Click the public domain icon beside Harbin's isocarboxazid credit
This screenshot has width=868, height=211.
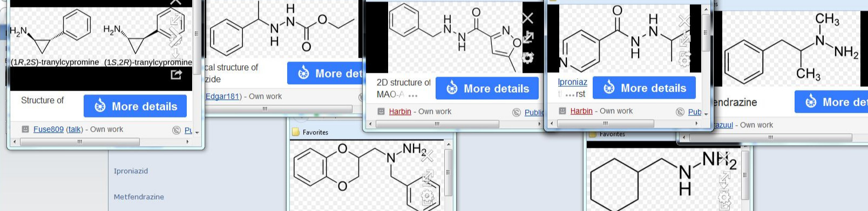click(x=517, y=112)
